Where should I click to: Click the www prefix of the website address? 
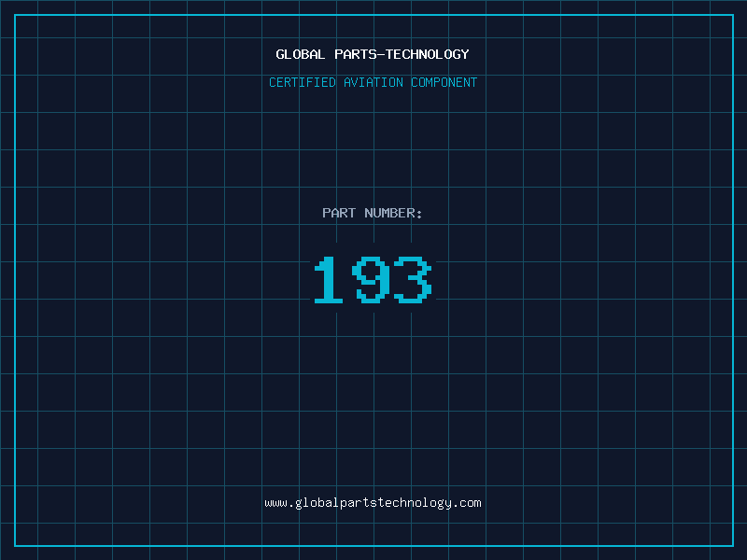[275, 503]
